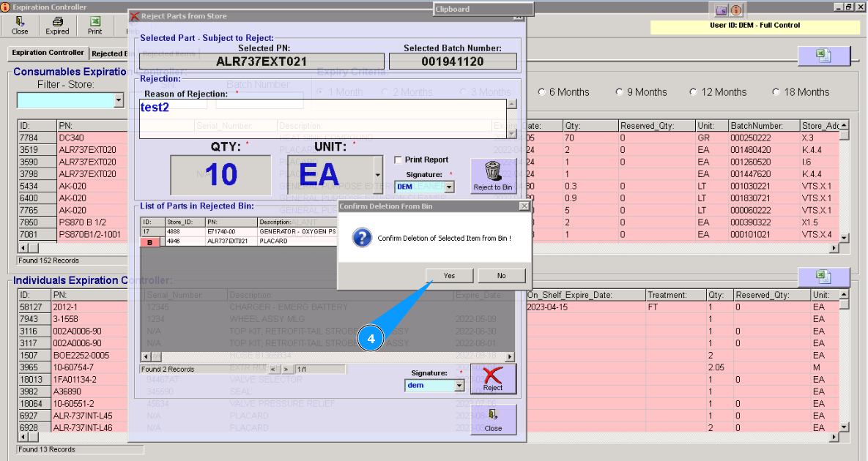The width and height of the screenshot is (868, 461).
Task: Open the DEM signature dropdown near Reject to Bin
Action: (x=450, y=187)
